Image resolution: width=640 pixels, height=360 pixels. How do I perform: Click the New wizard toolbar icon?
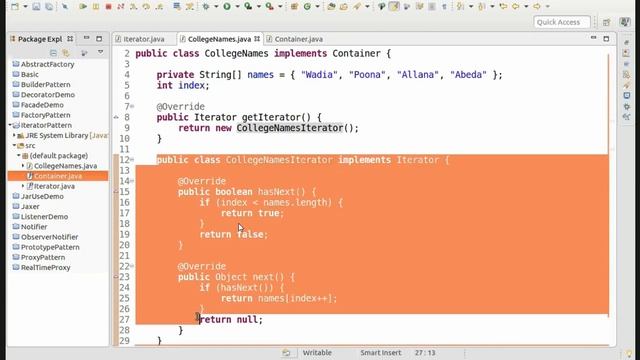coord(15,6)
